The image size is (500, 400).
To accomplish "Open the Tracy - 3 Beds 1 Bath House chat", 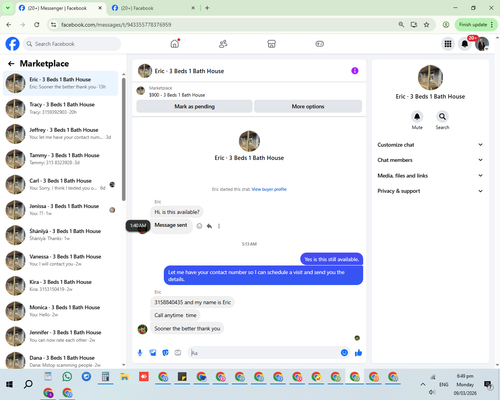I will (x=61, y=108).
